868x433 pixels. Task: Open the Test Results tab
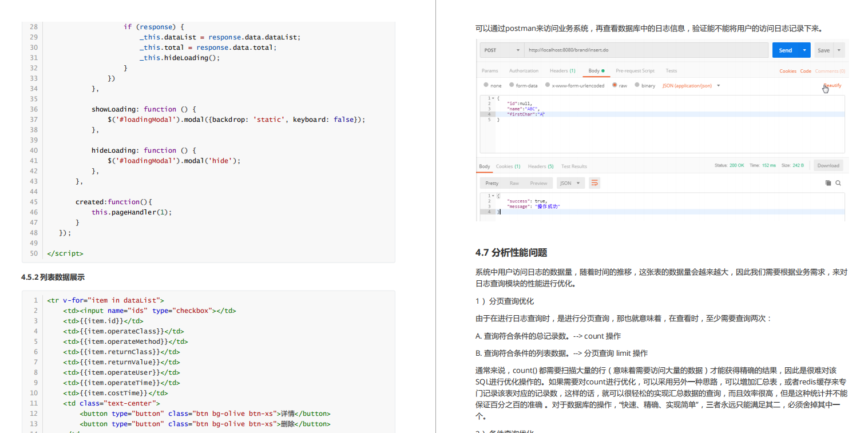(574, 166)
